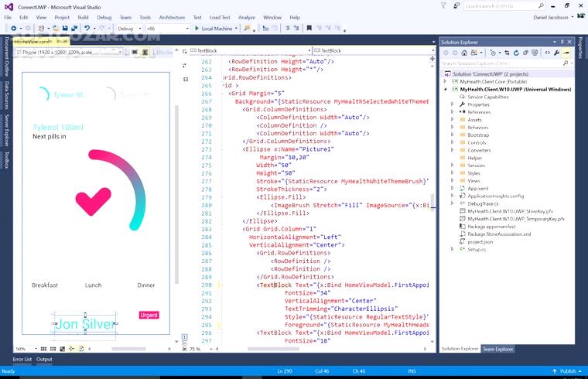Click the bookmark icon in the toolbar
The image size is (588, 379).
click(x=309, y=29)
